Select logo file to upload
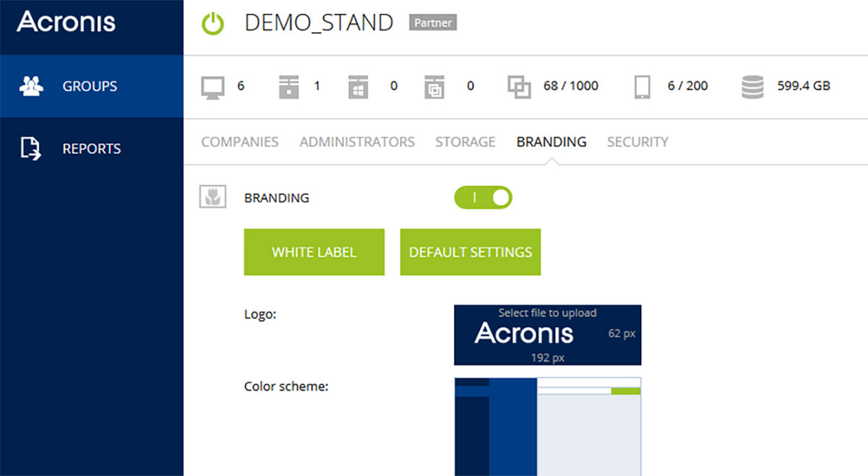The width and height of the screenshot is (868, 476). point(548,334)
